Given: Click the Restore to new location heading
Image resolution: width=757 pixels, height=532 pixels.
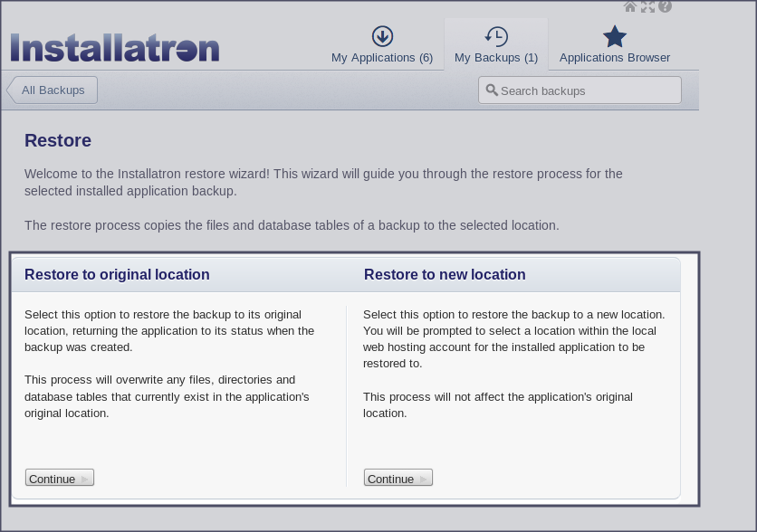Looking at the screenshot, I should tap(445, 274).
